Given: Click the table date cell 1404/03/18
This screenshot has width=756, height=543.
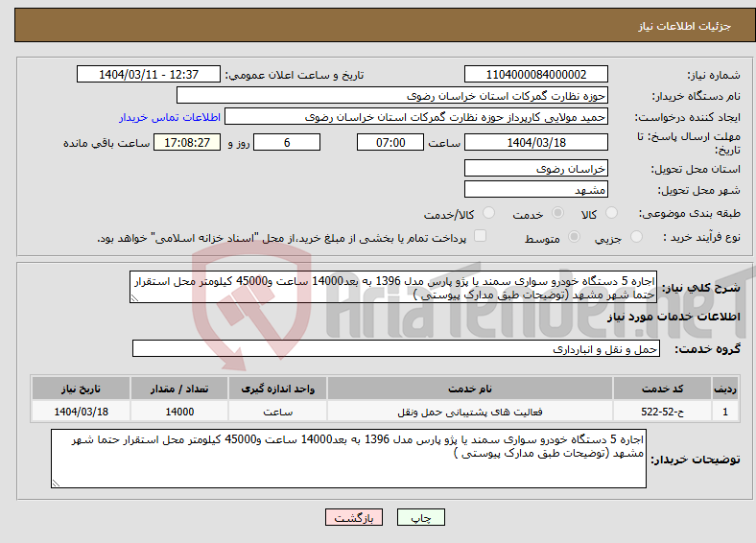Looking at the screenshot, I should pyautogui.click(x=81, y=412).
